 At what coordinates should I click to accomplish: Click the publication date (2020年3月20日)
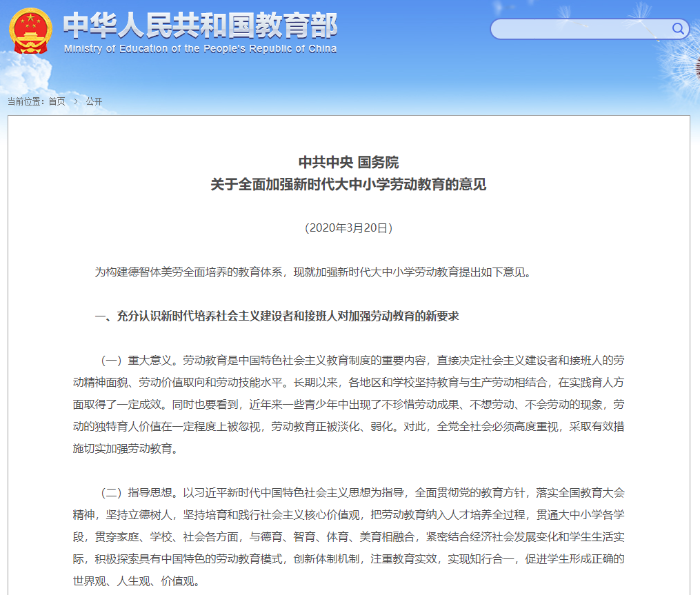click(x=348, y=228)
